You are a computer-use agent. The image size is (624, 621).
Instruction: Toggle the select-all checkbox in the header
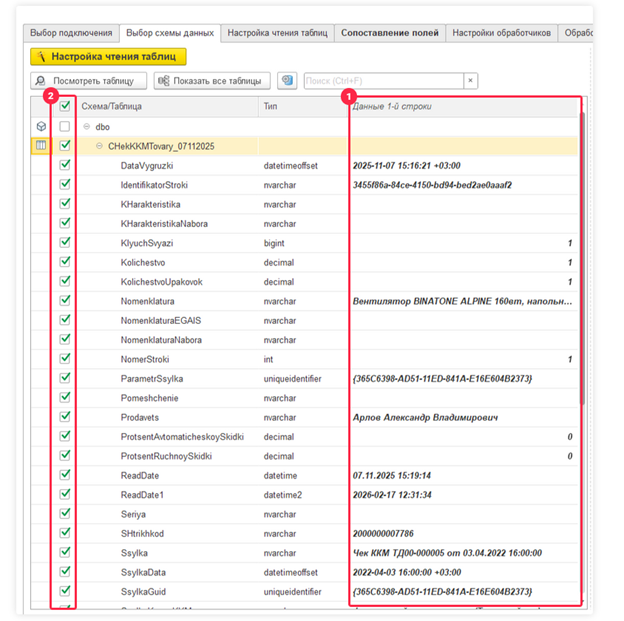(65, 106)
